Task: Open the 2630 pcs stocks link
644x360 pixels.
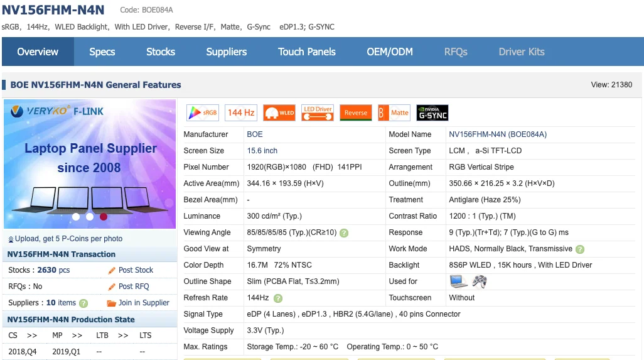Action: pyautogui.click(x=53, y=270)
